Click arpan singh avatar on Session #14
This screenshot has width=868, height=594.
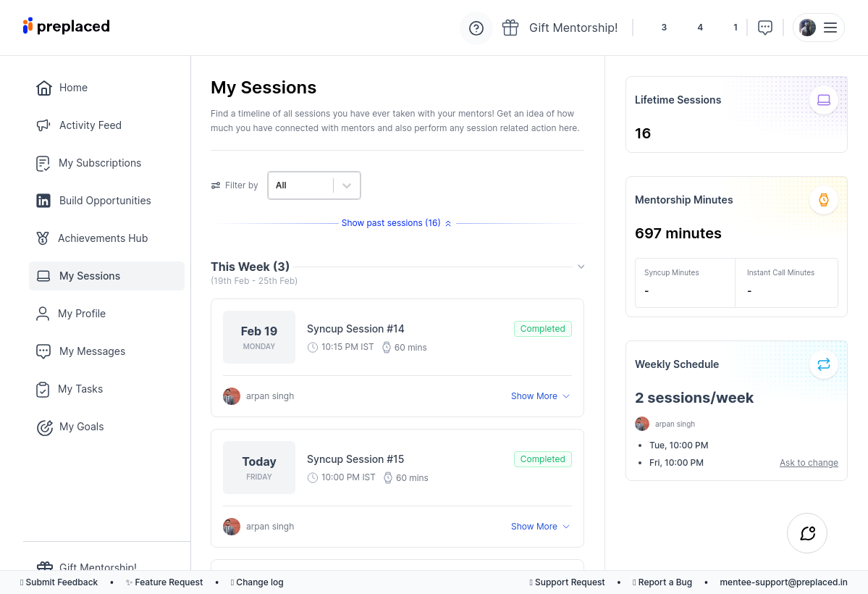pos(232,396)
